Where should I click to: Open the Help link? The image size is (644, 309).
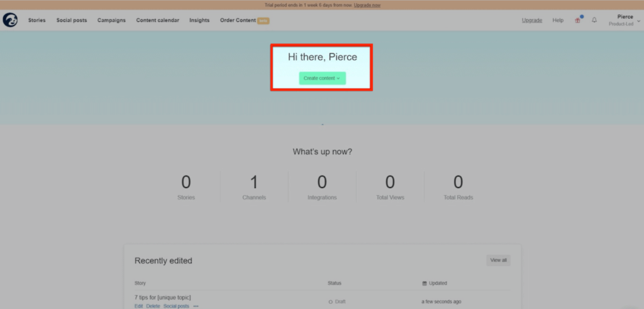point(558,20)
